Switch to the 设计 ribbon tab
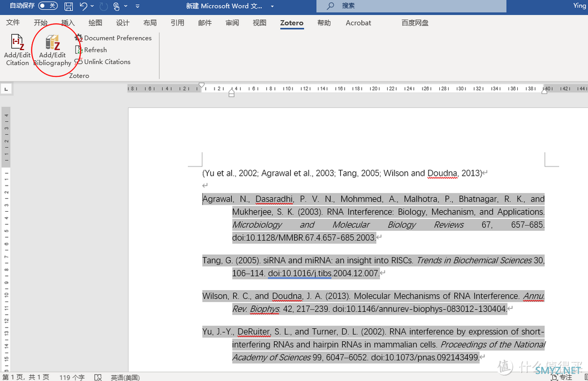The height and width of the screenshot is (381, 588). click(x=122, y=22)
